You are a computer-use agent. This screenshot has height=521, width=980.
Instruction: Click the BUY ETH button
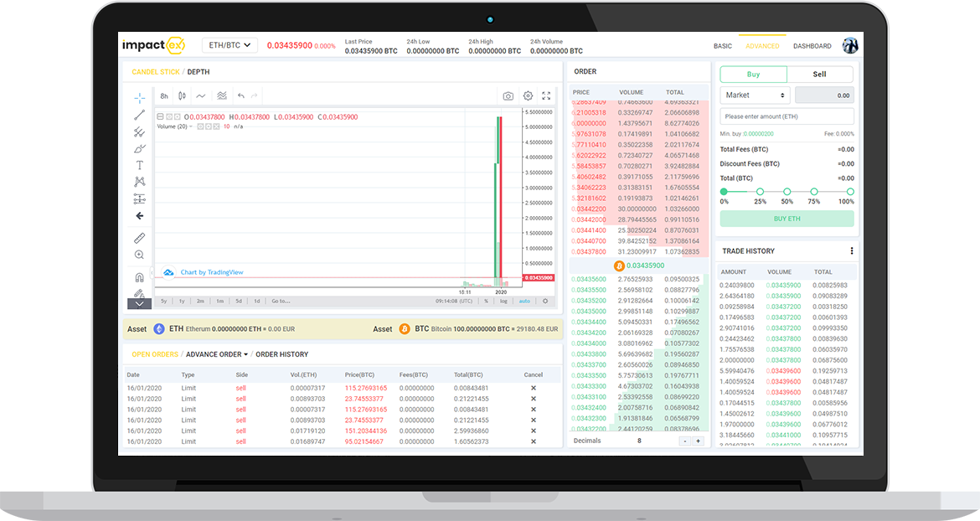pos(787,219)
